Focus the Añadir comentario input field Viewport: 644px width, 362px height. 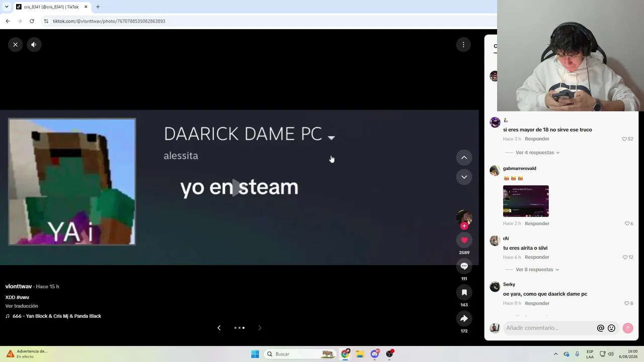click(549, 328)
